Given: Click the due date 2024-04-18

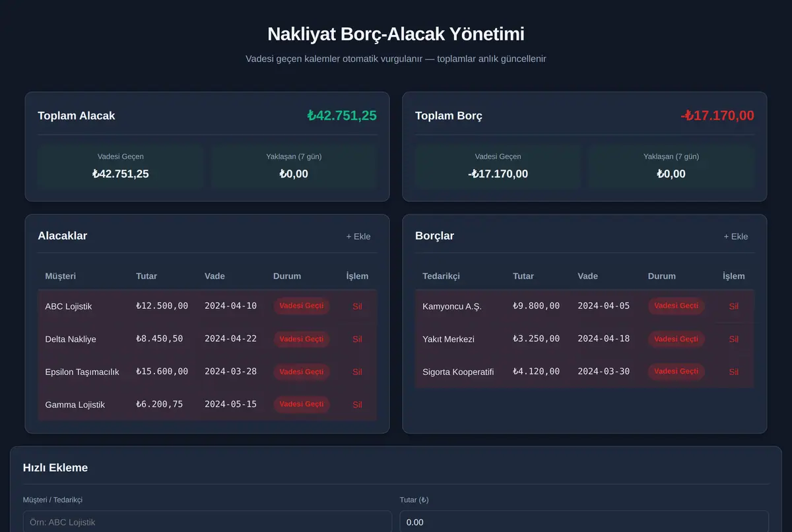Looking at the screenshot, I should point(604,339).
